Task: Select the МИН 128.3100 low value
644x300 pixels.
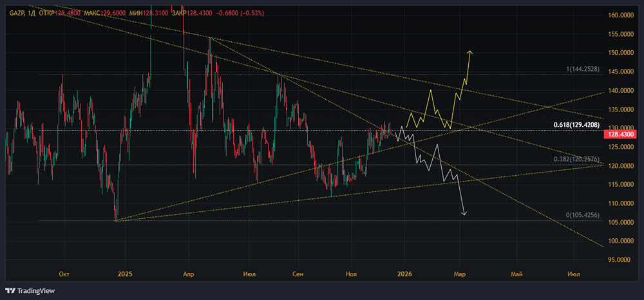Action: pyautogui.click(x=149, y=13)
